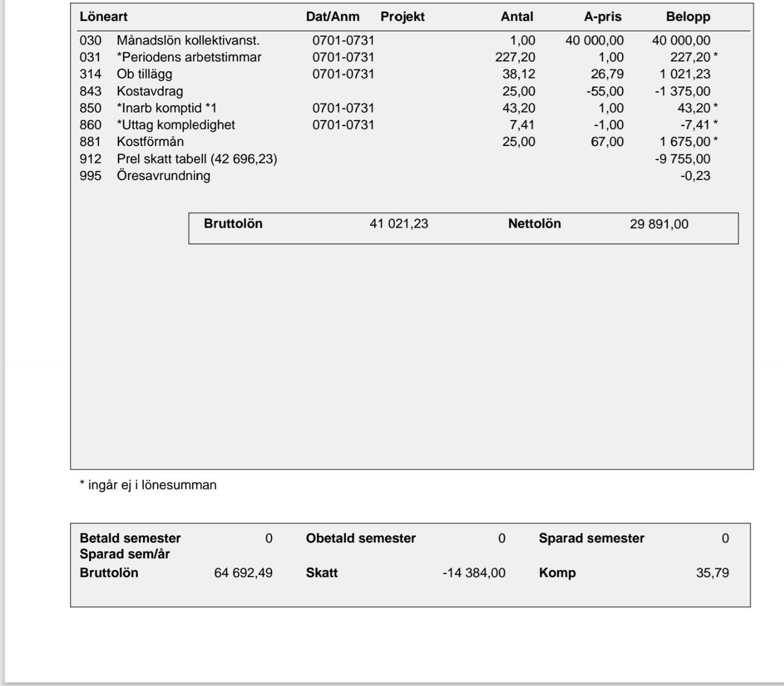Click the Dat/Anm column header

pyautogui.click(x=333, y=16)
